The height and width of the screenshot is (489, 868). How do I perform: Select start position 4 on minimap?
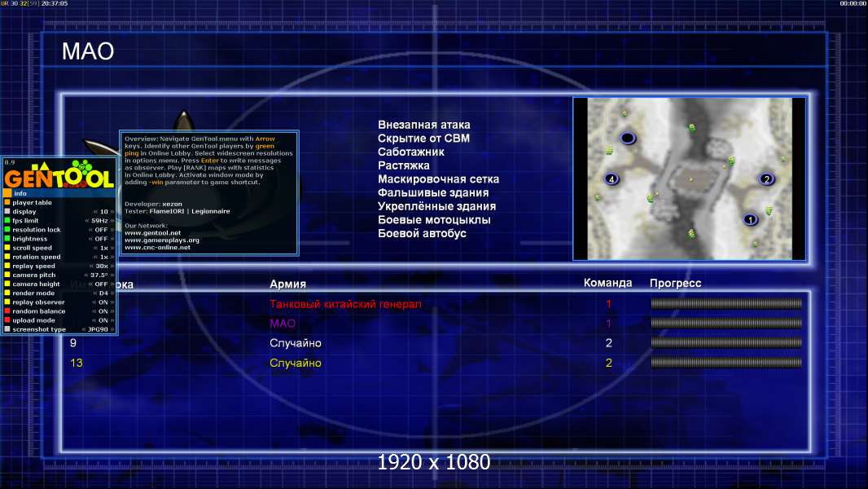click(612, 178)
